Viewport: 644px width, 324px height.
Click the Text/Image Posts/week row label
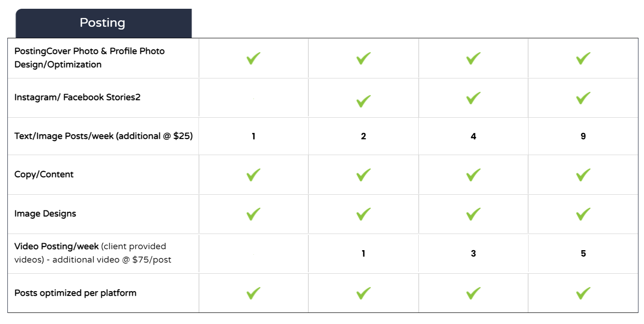pos(103,136)
